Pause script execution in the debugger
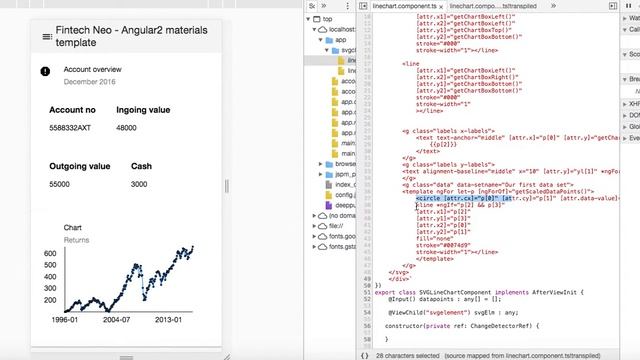The height and width of the screenshot is (360, 640). pyautogui.click(x=629, y=6)
